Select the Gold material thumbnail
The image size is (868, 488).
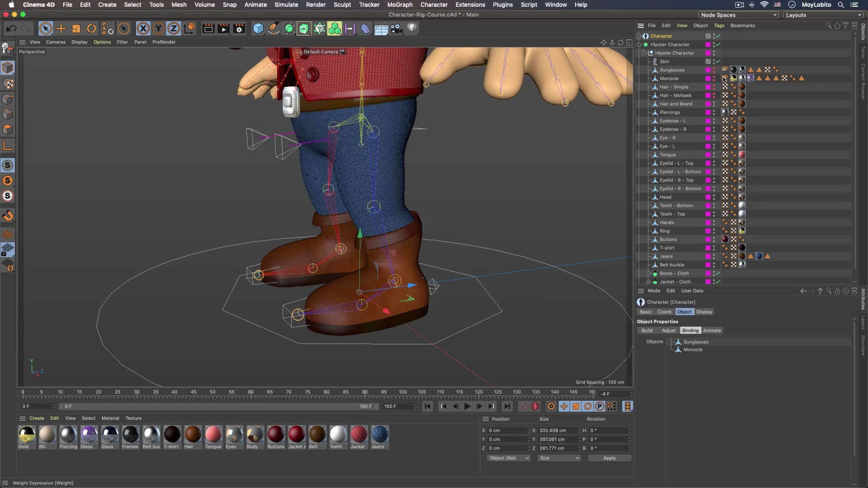pyautogui.click(x=26, y=435)
